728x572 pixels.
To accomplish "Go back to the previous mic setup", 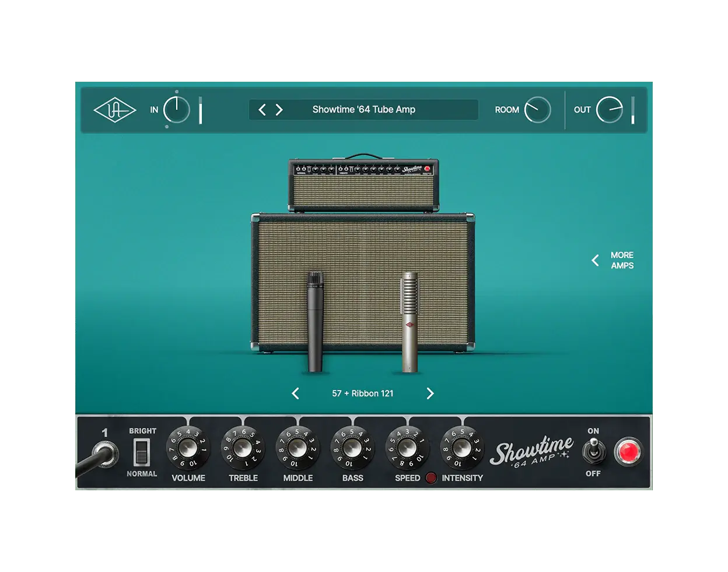I will (x=295, y=393).
